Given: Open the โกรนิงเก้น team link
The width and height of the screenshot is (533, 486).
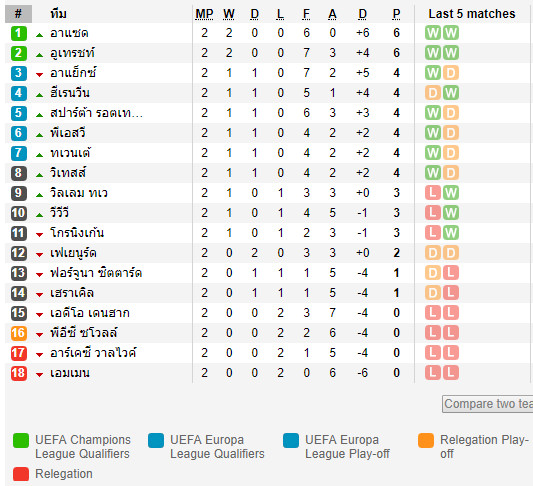Looking at the screenshot, I should (x=77, y=233).
